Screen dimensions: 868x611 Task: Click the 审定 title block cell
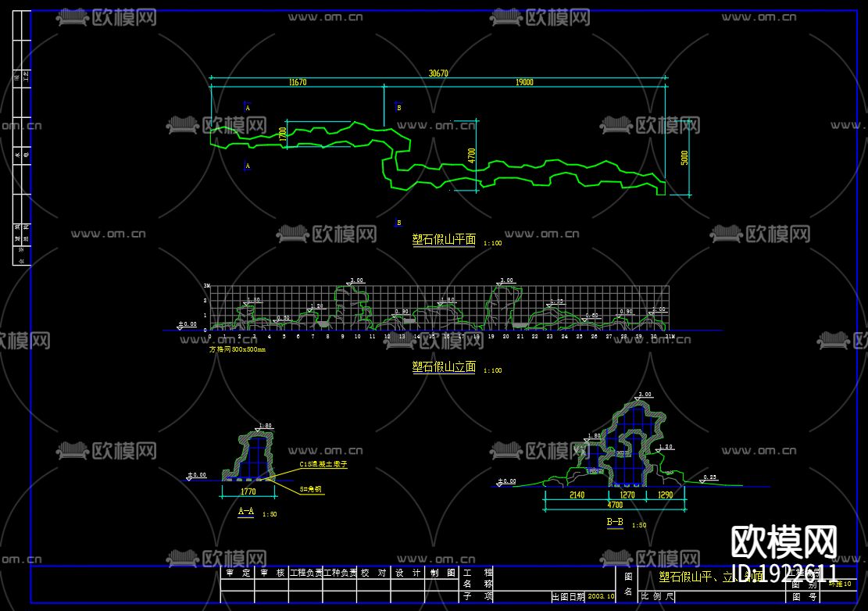pos(238,573)
